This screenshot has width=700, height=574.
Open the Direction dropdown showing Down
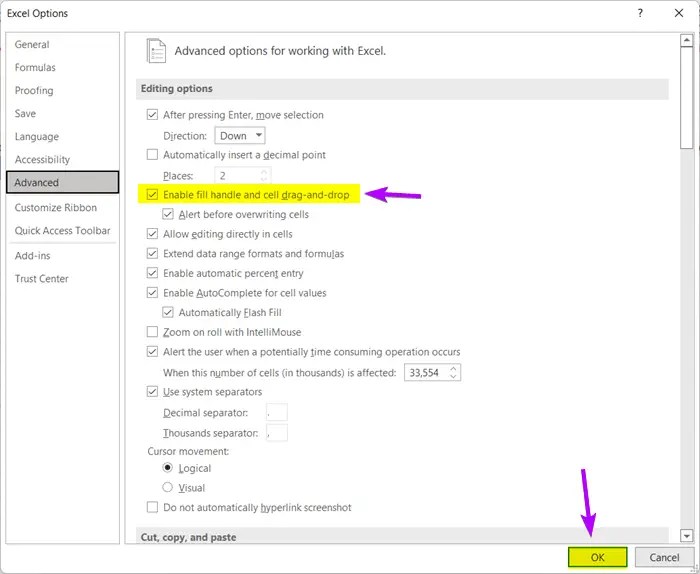[x=240, y=135]
